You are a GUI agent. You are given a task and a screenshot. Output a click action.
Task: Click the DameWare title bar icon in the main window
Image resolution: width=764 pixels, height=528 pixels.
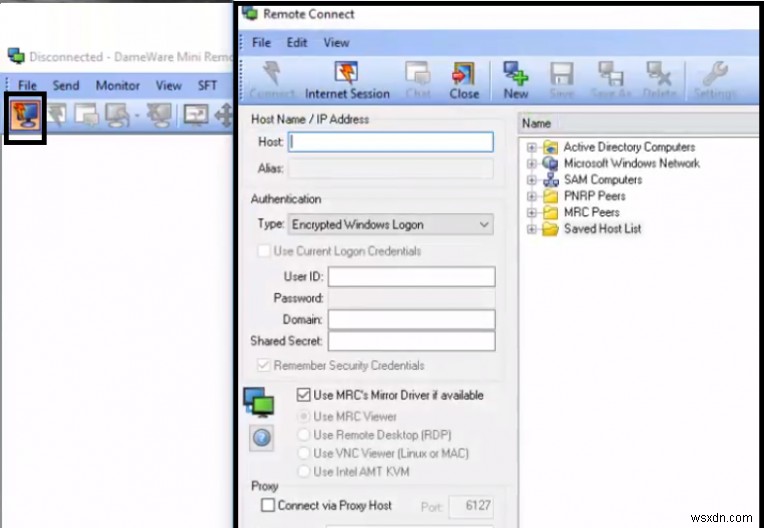point(16,56)
